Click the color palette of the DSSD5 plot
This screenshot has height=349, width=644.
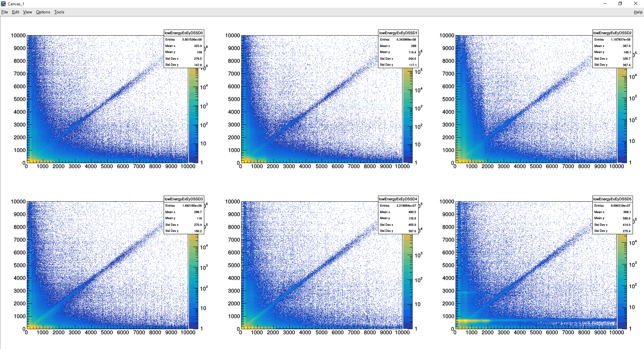point(622,282)
